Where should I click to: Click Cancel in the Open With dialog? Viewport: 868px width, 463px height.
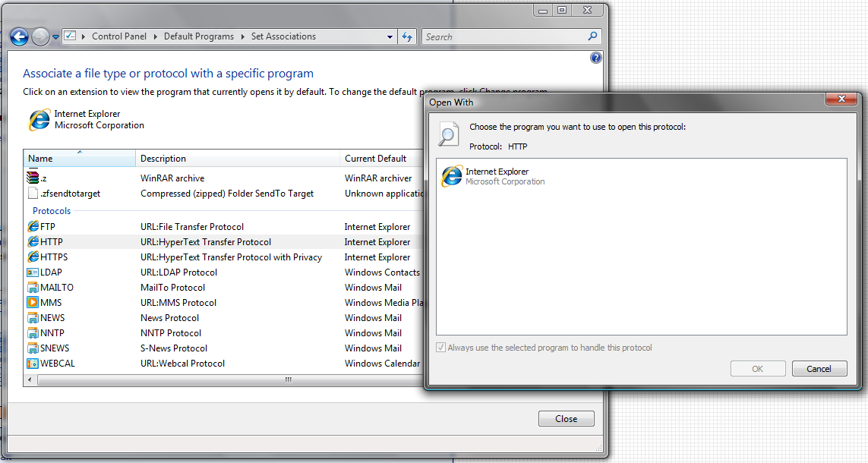point(819,369)
